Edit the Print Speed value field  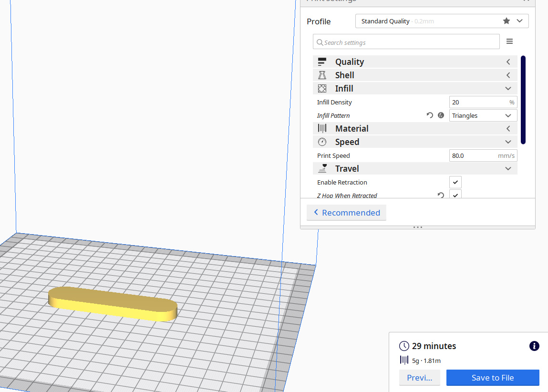click(483, 155)
